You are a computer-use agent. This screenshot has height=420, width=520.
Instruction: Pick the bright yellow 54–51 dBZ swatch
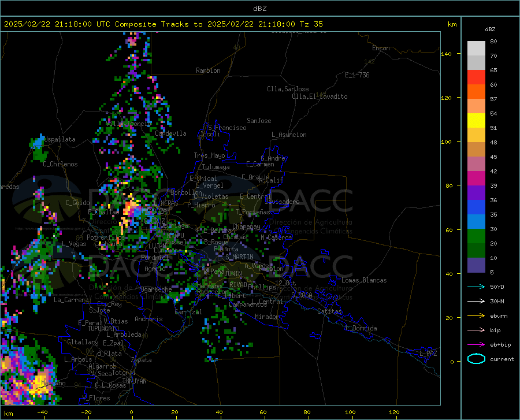pyautogui.click(x=476, y=121)
